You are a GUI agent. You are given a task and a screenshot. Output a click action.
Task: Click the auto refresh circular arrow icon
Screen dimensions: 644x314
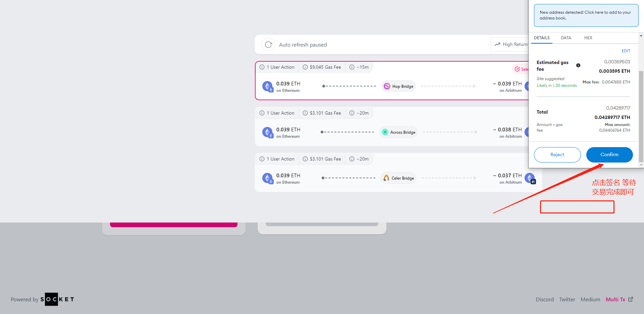[268, 45]
